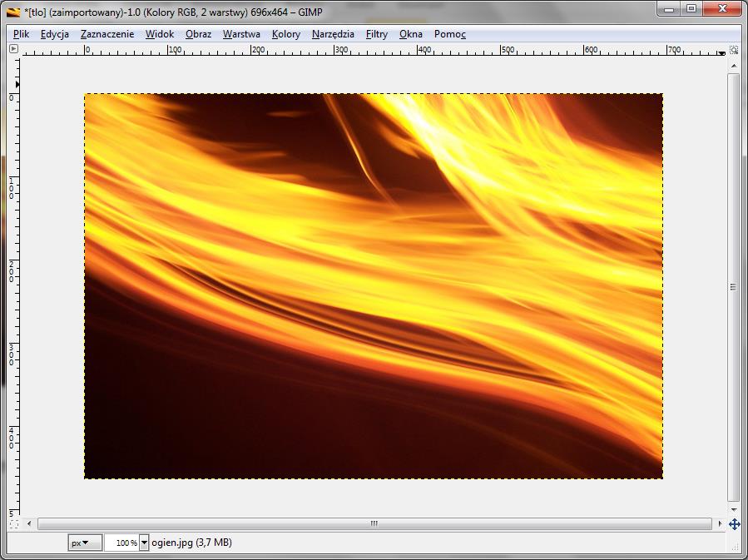Open the px unit dropdown

(84, 543)
